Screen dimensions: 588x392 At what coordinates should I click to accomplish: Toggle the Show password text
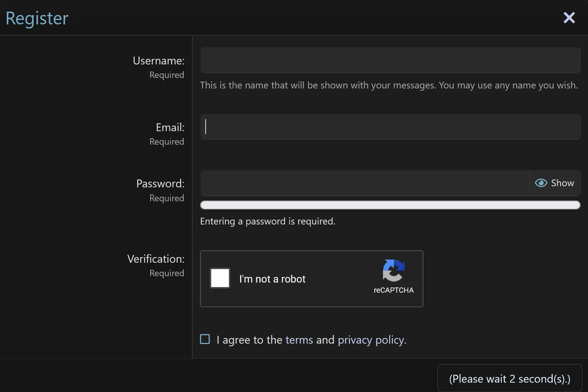(562, 183)
